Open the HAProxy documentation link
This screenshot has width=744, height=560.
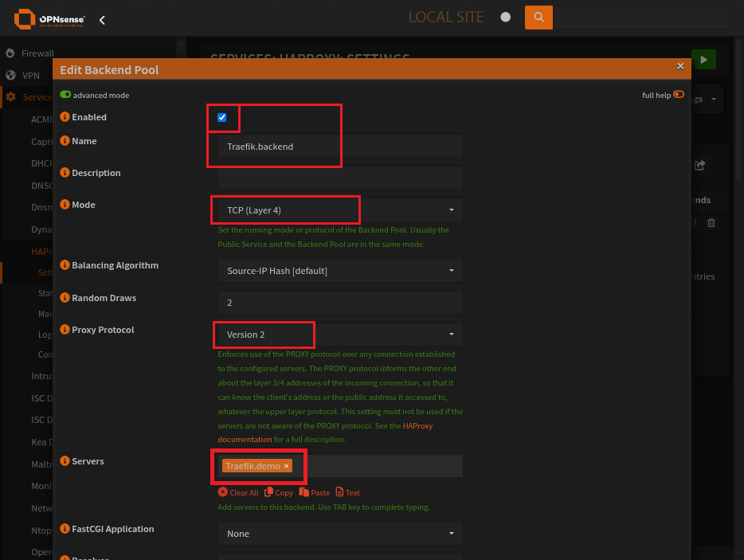tap(325, 433)
